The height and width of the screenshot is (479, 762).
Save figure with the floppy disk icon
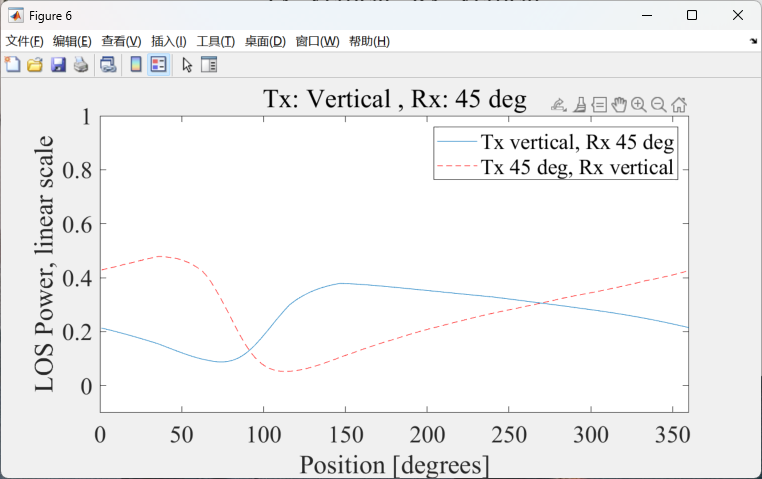(x=58, y=64)
